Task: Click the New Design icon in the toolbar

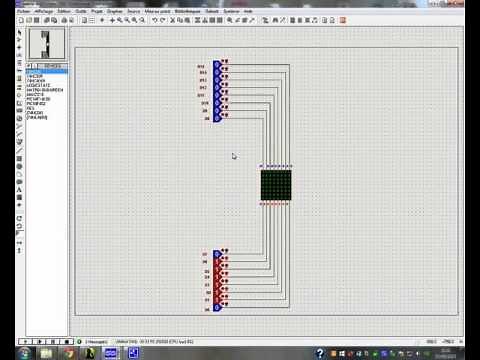Action: click(21, 20)
